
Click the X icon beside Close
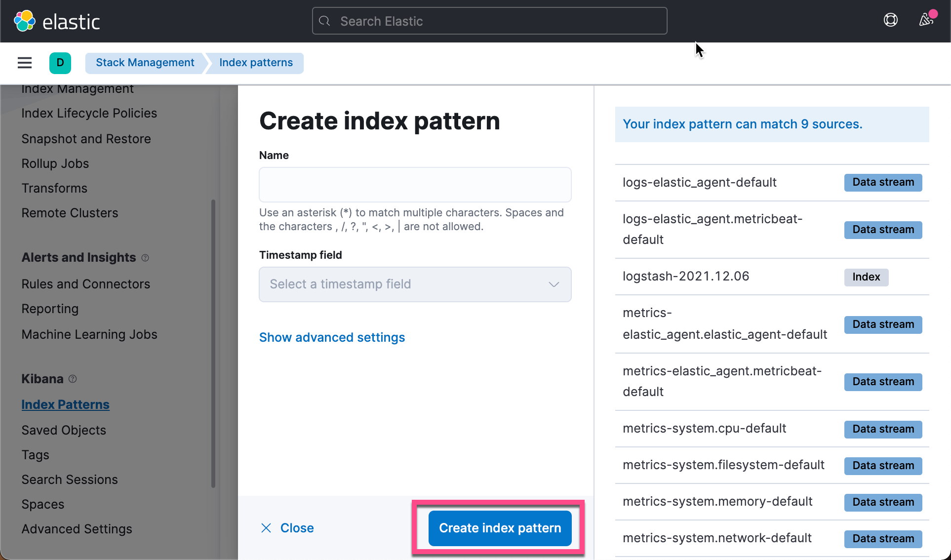point(266,528)
